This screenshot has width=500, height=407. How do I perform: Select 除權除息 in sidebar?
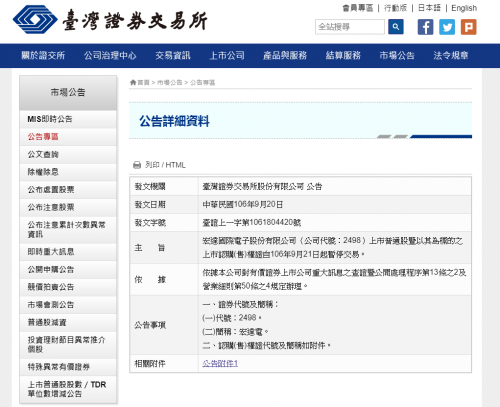tap(68, 172)
